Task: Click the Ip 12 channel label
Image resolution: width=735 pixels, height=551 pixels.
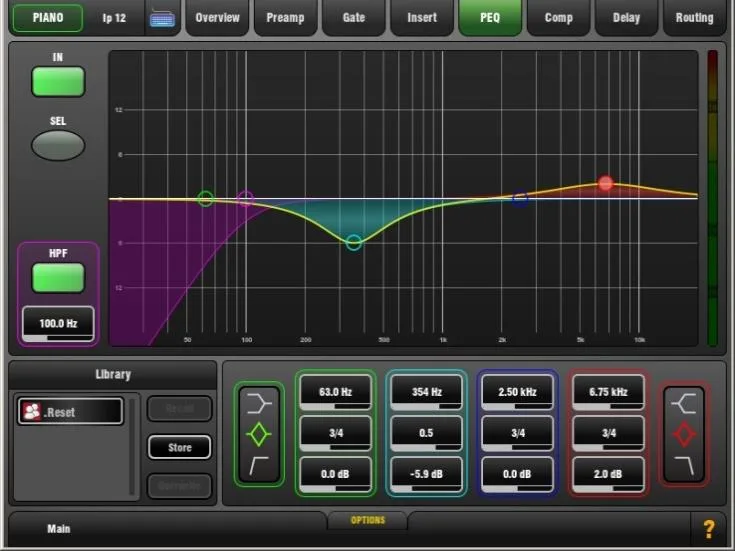Action: tap(114, 18)
